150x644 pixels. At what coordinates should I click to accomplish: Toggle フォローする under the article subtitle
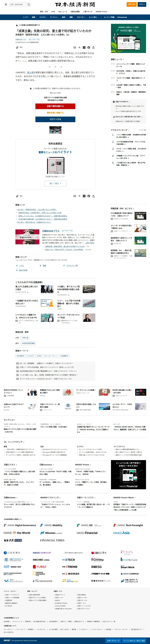tap(34, 40)
